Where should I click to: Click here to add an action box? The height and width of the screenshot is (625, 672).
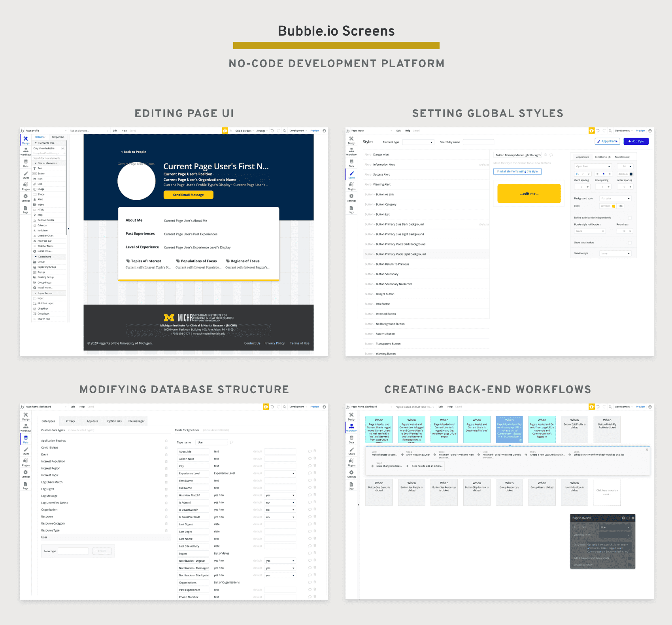[x=427, y=466]
